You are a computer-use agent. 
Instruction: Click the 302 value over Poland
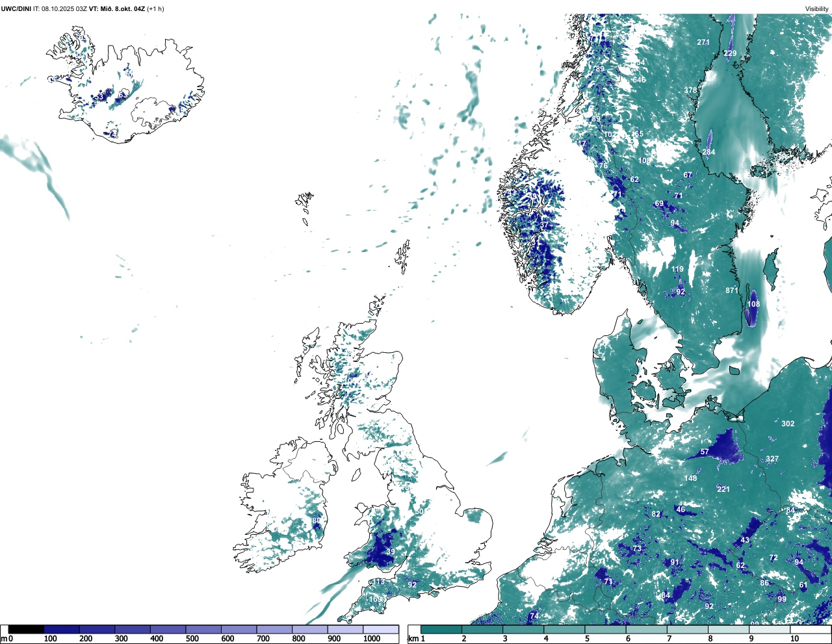(788, 424)
